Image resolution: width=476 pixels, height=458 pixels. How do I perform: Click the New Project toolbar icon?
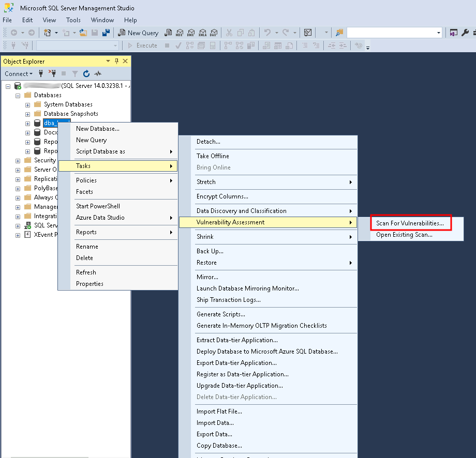48,33
